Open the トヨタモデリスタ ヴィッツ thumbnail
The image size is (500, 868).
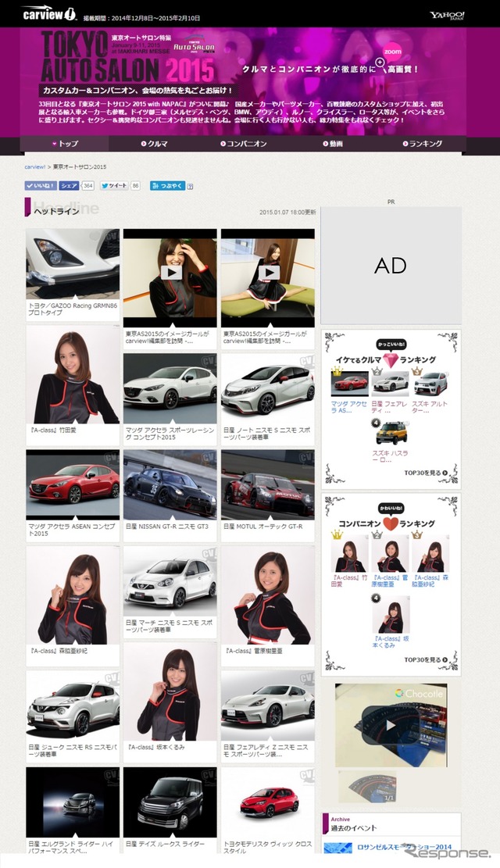(x=268, y=802)
